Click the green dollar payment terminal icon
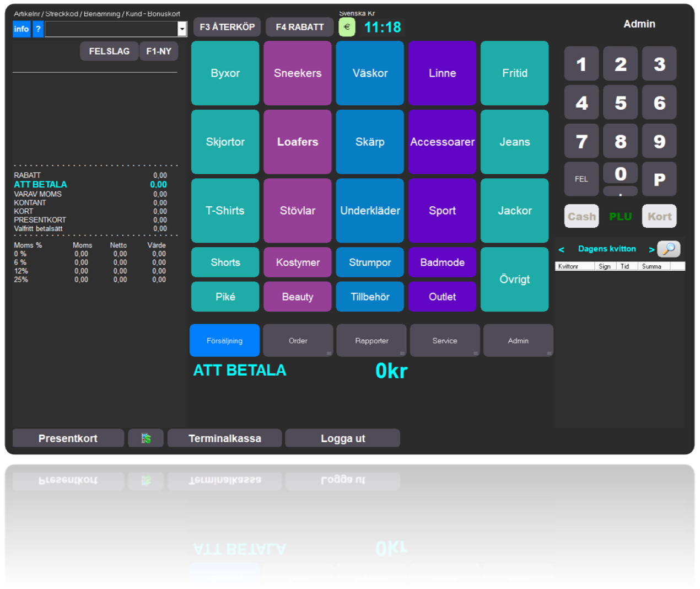The height and width of the screenshot is (589, 700). click(146, 438)
